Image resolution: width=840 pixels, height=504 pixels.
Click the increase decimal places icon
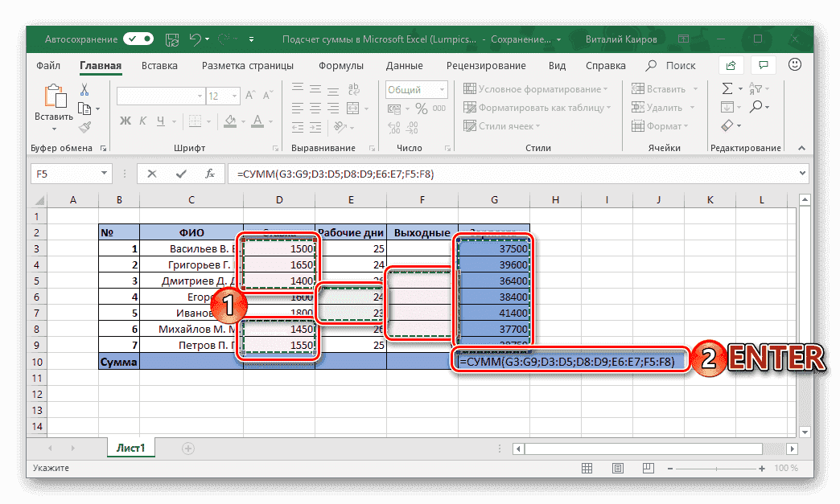pyautogui.click(x=393, y=125)
